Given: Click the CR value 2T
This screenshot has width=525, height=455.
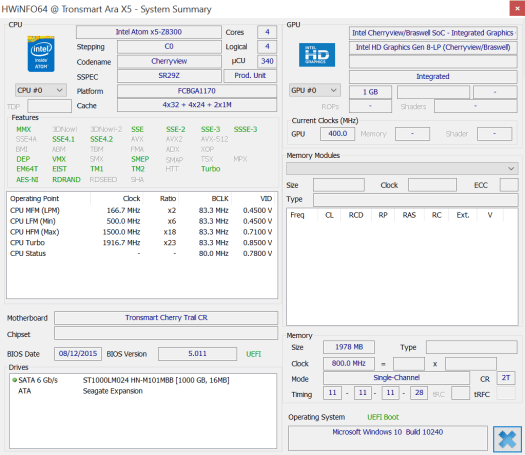Looking at the screenshot, I should coord(506,378).
